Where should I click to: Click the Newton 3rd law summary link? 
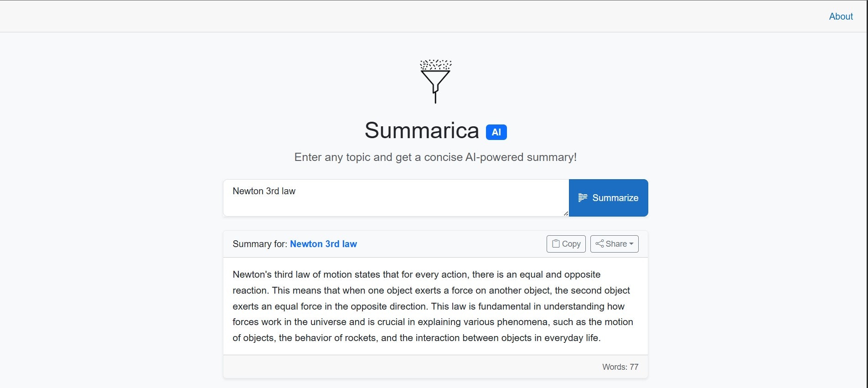(324, 244)
